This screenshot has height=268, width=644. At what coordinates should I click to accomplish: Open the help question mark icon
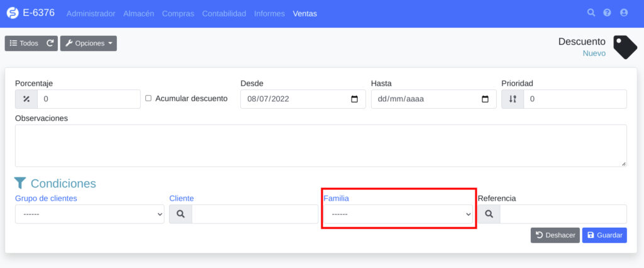coord(607,13)
